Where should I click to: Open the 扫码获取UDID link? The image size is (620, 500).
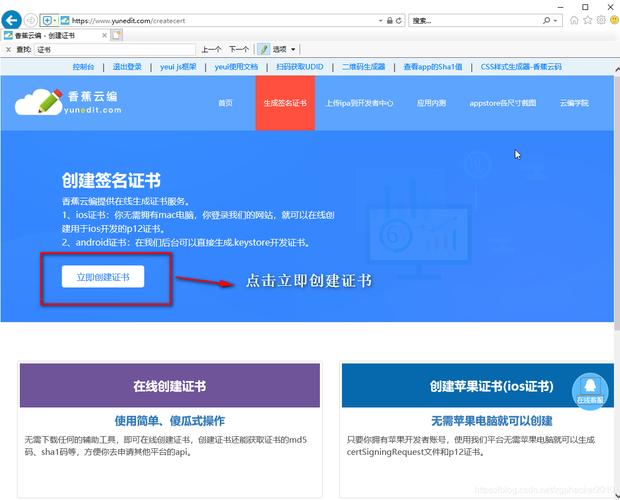[x=300, y=67]
